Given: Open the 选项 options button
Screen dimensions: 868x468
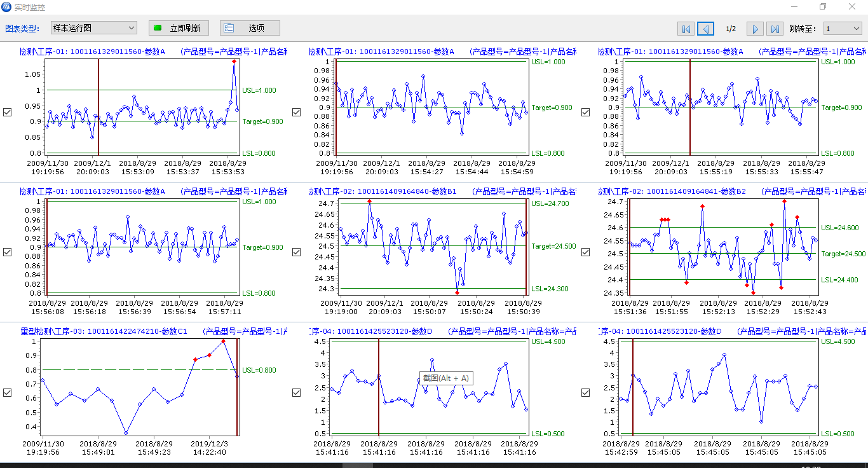Looking at the screenshot, I should [x=250, y=28].
